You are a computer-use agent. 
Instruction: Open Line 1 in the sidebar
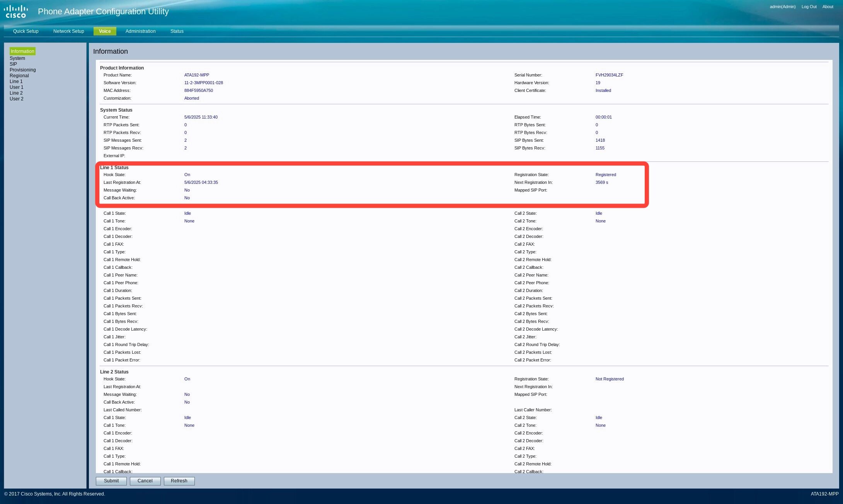pos(16,81)
